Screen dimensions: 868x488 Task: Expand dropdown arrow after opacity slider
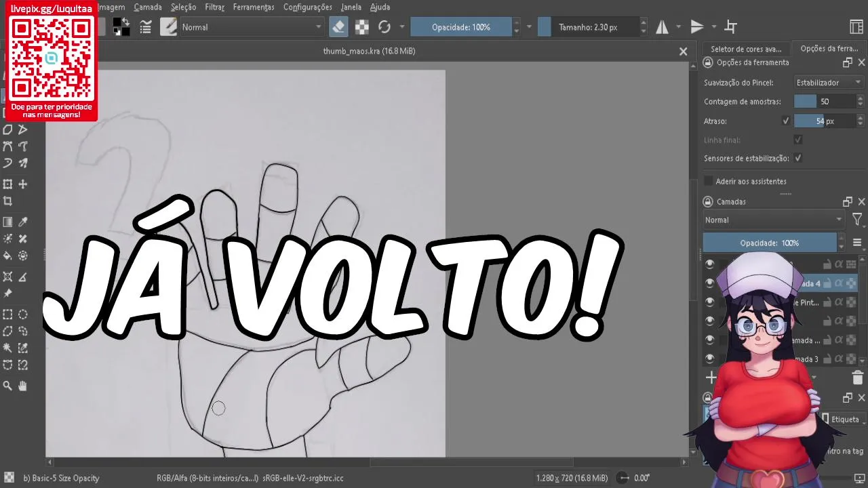(x=529, y=27)
